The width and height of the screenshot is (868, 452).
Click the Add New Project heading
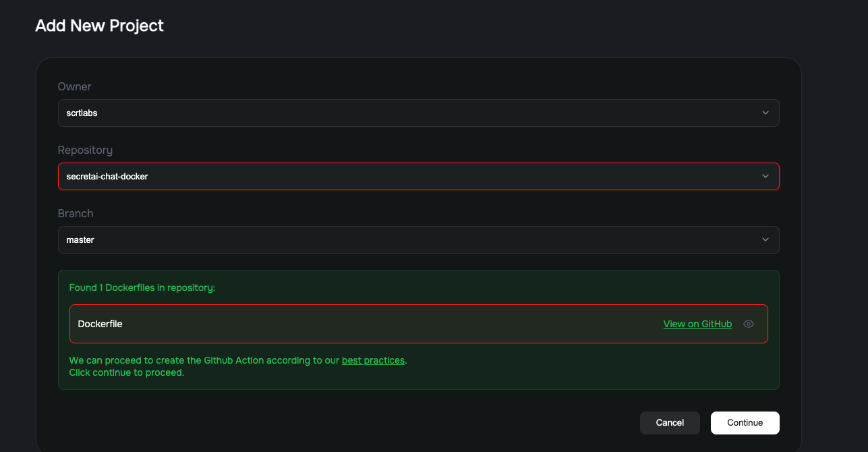coord(99,26)
